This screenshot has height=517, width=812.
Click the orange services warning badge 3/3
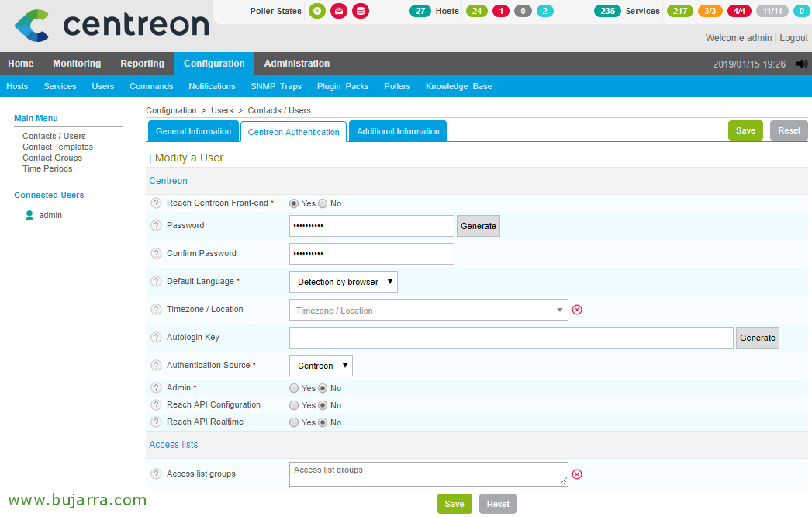click(x=710, y=11)
